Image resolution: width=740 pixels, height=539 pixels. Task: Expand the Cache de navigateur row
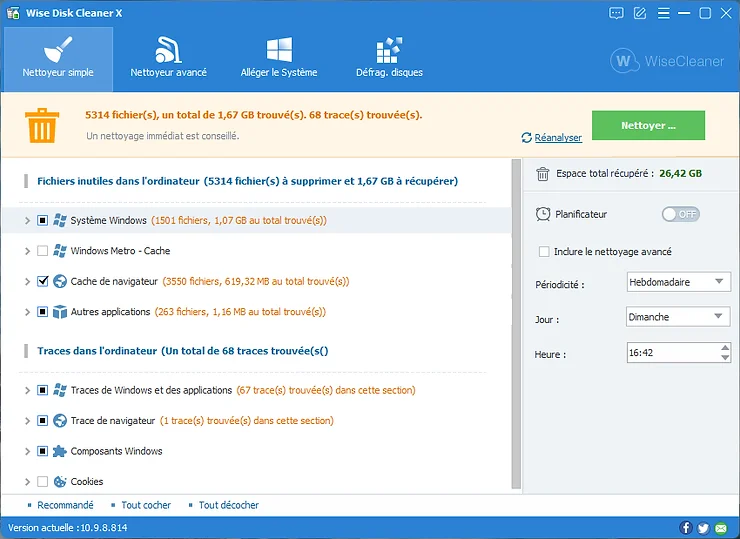[27, 281]
